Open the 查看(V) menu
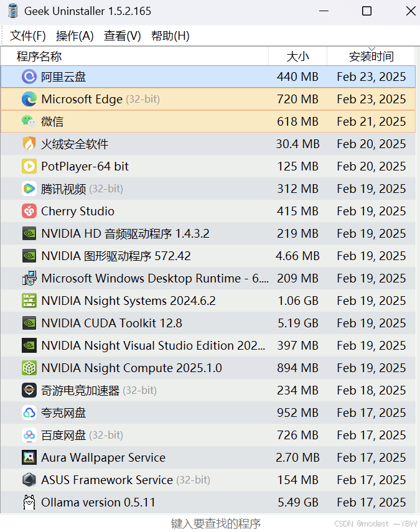This screenshot has width=420, height=532. [x=122, y=35]
